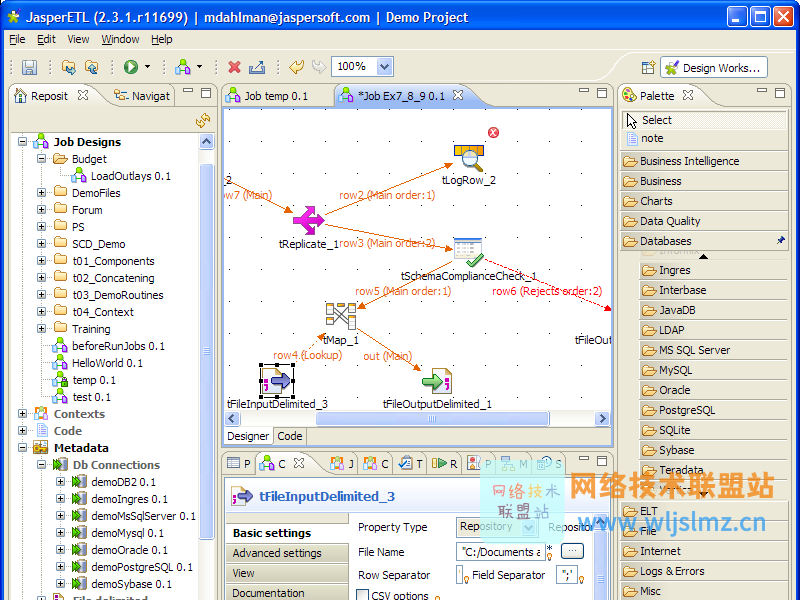800x600 pixels.
Task: Open the Run button dropdown arrow
Action: [147, 67]
